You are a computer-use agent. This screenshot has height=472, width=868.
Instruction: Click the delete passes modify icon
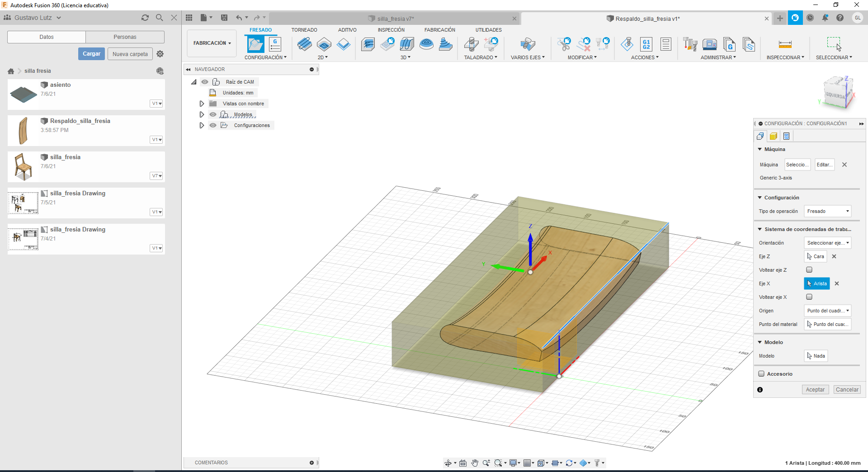coord(584,44)
